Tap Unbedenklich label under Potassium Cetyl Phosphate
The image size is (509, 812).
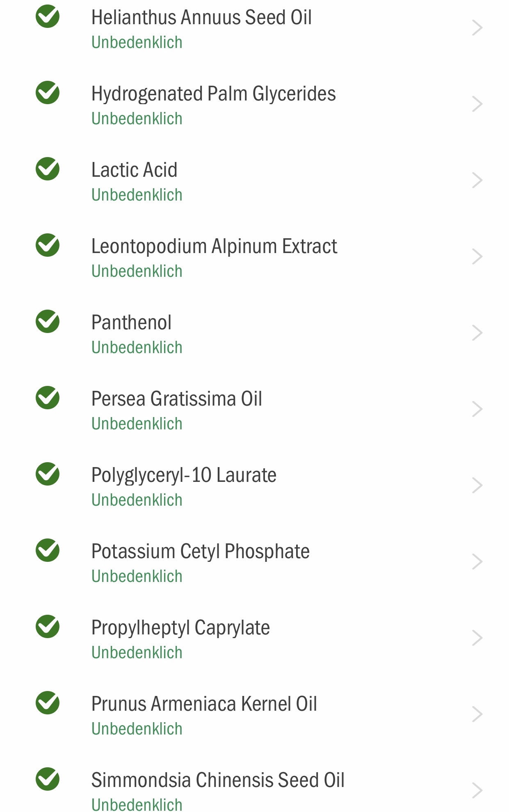coord(137,577)
